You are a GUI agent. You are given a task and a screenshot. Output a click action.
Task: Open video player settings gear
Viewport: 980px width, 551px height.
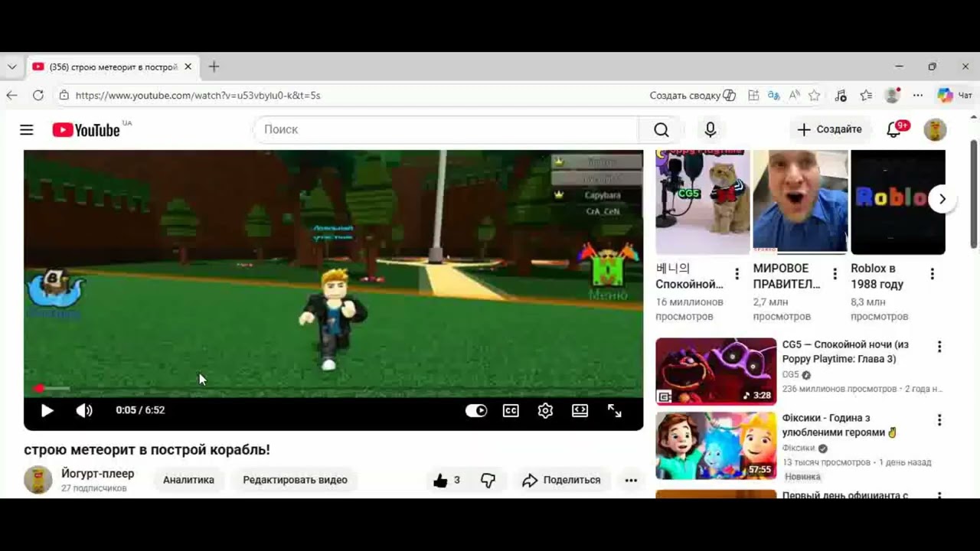point(545,411)
